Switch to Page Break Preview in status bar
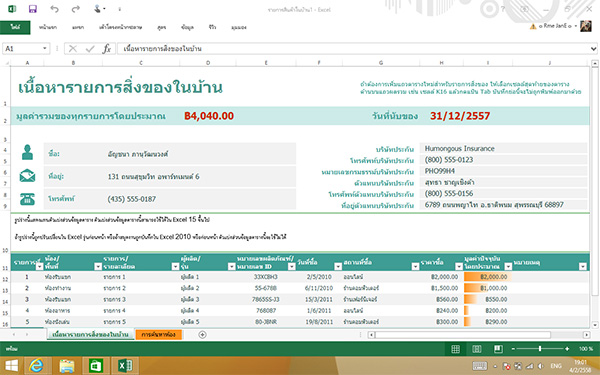 click(498, 349)
